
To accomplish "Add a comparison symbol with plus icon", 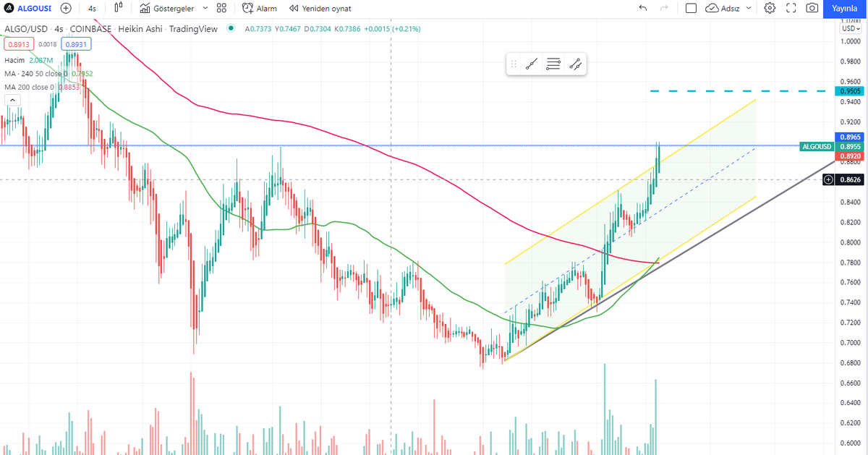I will 66,9.
